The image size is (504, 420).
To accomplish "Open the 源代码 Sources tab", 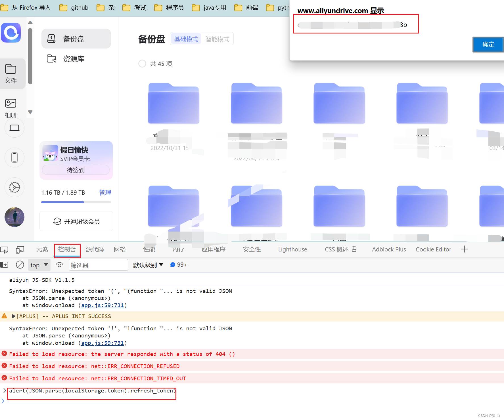I will [x=95, y=249].
